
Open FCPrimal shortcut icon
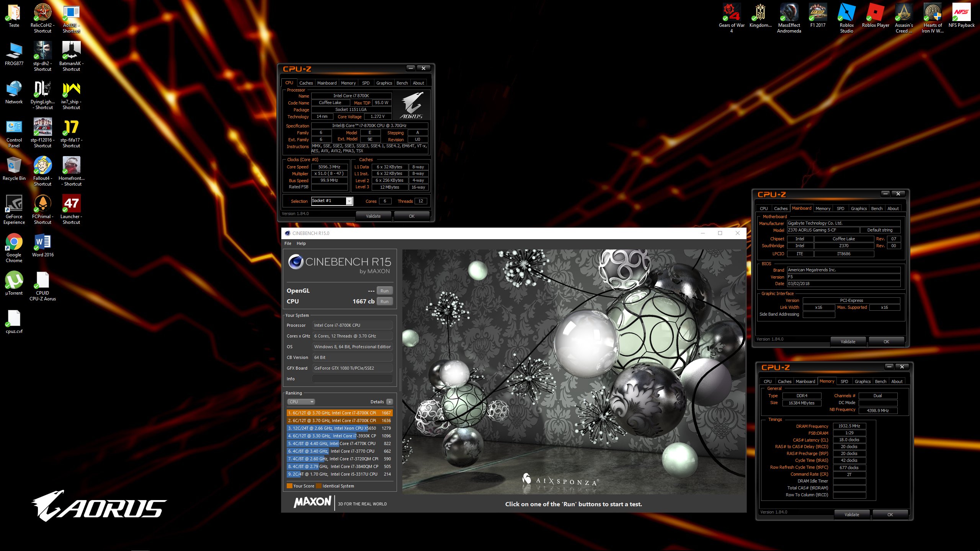pyautogui.click(x=42, y=209)
